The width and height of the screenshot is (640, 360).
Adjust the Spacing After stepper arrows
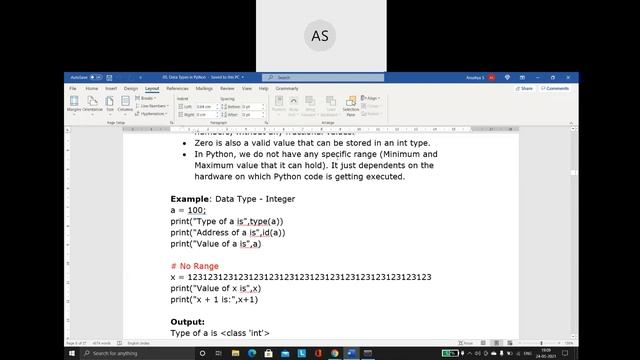tap(263, 115)
